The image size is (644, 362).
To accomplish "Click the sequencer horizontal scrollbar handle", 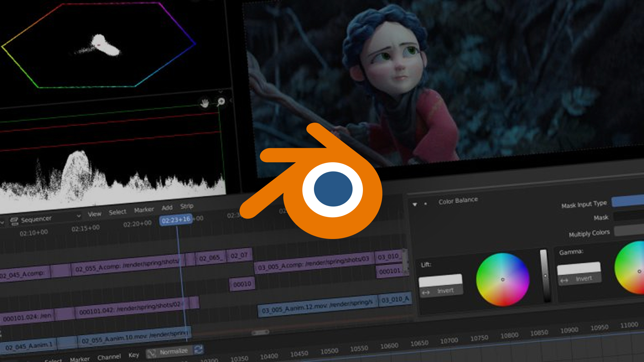I will coord(260,333).
